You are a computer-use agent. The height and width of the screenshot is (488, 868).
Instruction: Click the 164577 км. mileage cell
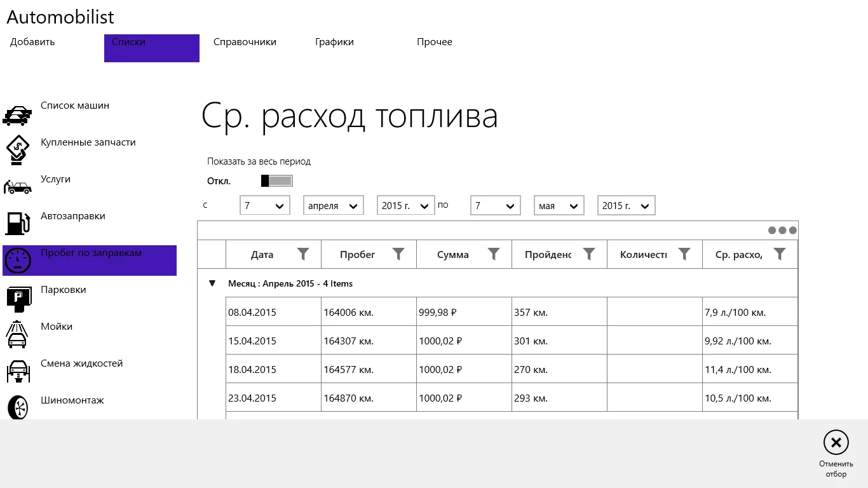pyautogui.click(x=369, y=369)
